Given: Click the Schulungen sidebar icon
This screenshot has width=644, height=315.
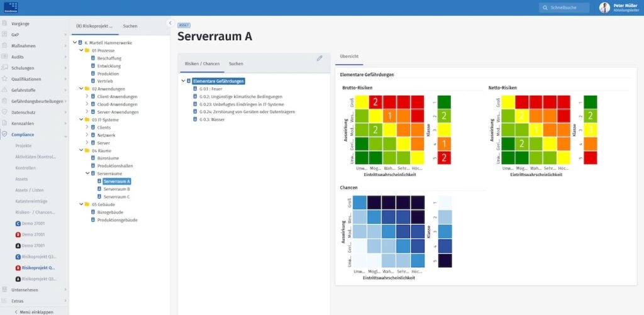Looking at the screenshot, I should (4, 68).
